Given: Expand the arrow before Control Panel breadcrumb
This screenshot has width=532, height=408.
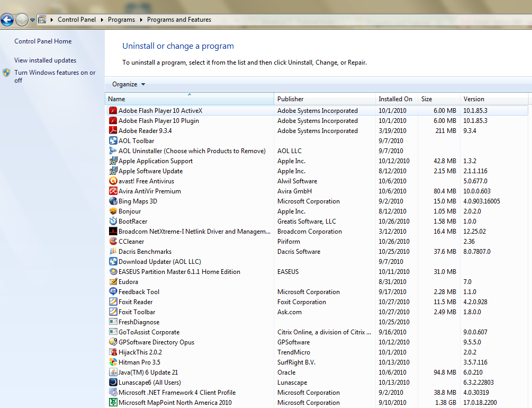Looking at the screenshot, I should tap(52, 20).
